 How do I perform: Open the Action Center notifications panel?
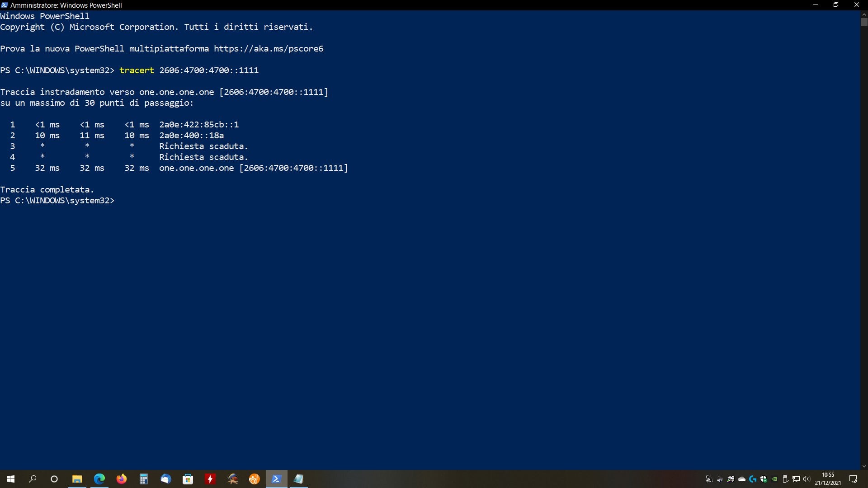click(853, 479)
